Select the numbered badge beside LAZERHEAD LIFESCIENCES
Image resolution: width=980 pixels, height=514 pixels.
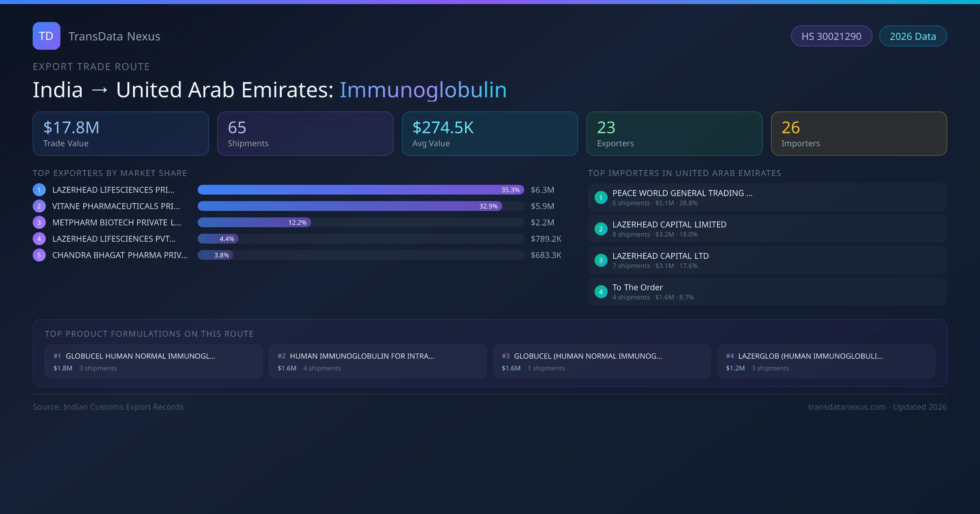click(39, 190)
